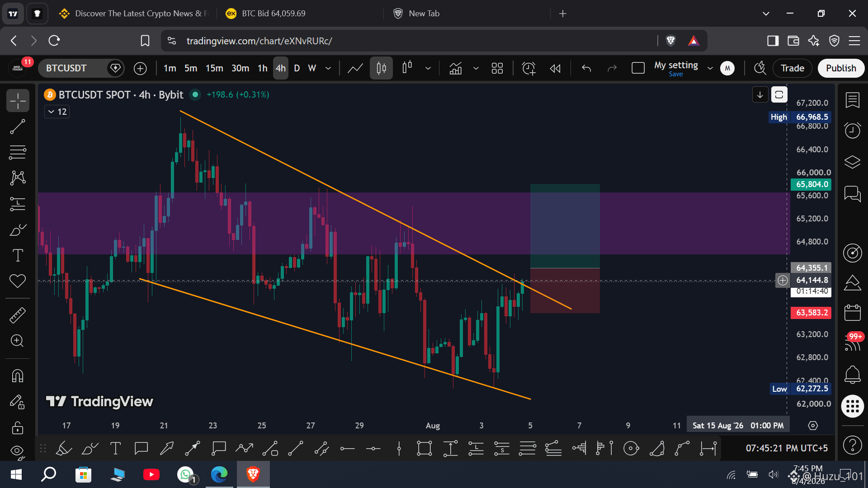Switch to the 1h timeframe
Viewport: 868px width, 488px height.
[x=262, y=68]
